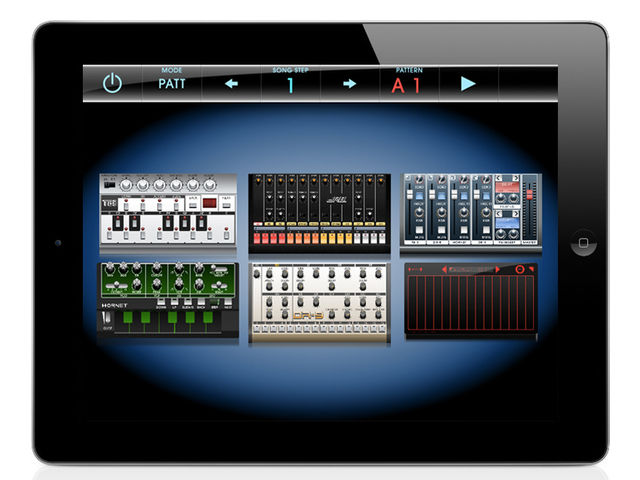
Task: Switch the MODE PATT selector
Action: [x=172, y=80]
